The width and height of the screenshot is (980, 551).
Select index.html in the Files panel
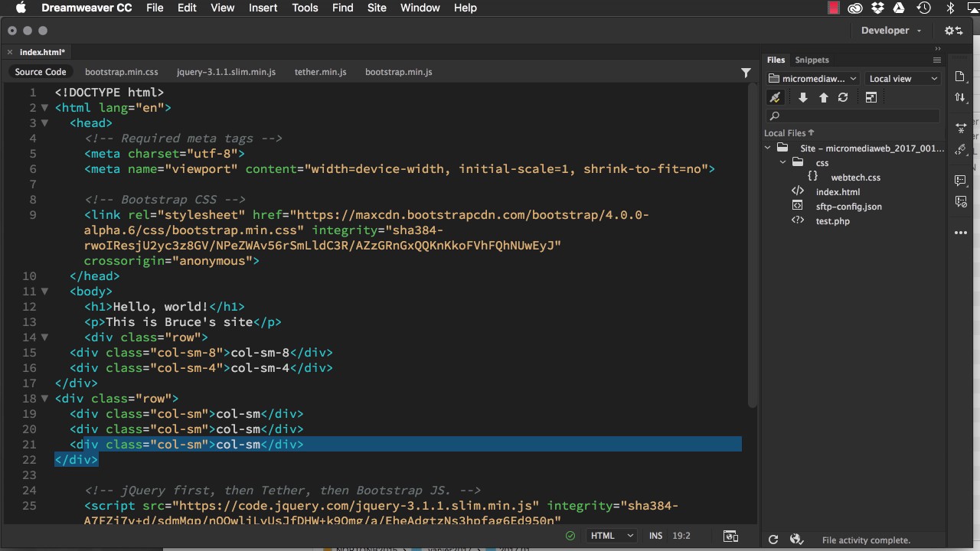[838, 192]
